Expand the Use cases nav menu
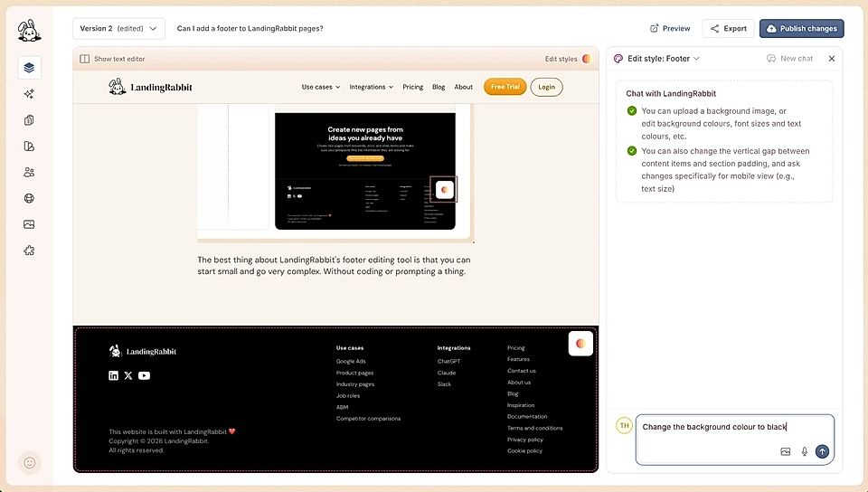 [320, 87]
